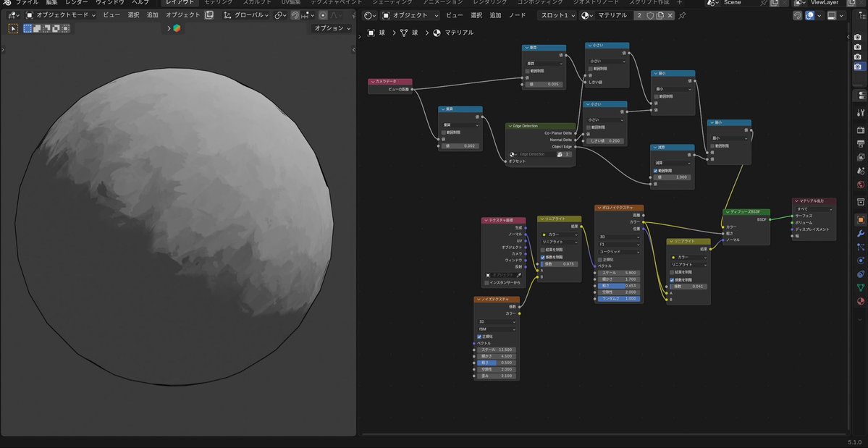Collapse the ディフューズBSDF node
This screenshot has width=868, height=448.
[x=728, y=212]
